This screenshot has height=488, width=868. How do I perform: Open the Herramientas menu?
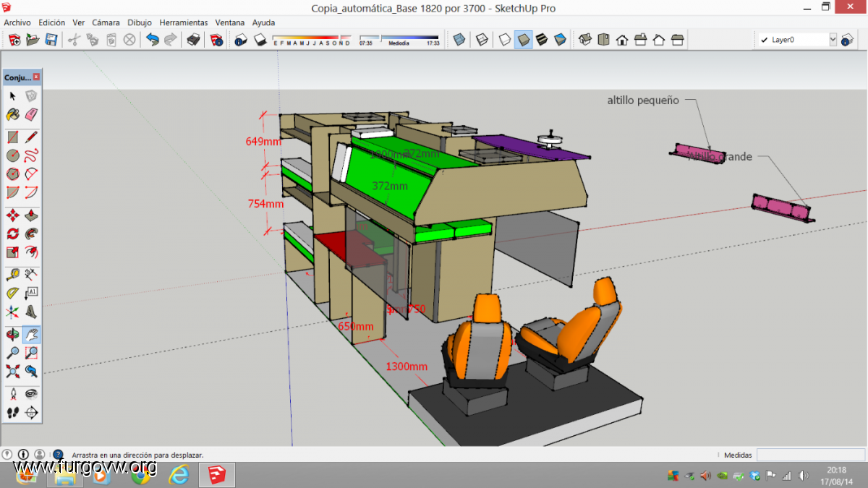[184, 22]
